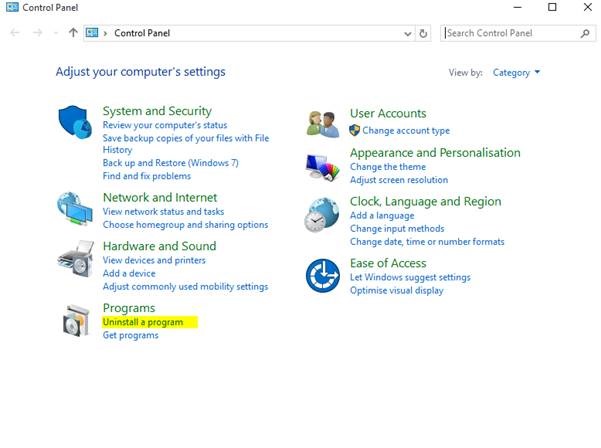The height and width of the screenshot is (448, 601).
Task: Open Change account type link
Action: coord(405,131)
